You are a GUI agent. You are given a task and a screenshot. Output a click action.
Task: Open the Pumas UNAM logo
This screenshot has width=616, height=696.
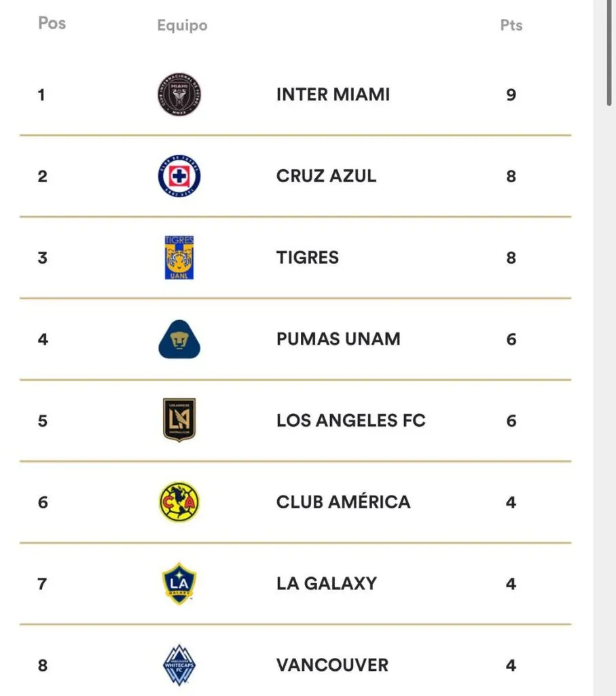(x=179, y=339)
